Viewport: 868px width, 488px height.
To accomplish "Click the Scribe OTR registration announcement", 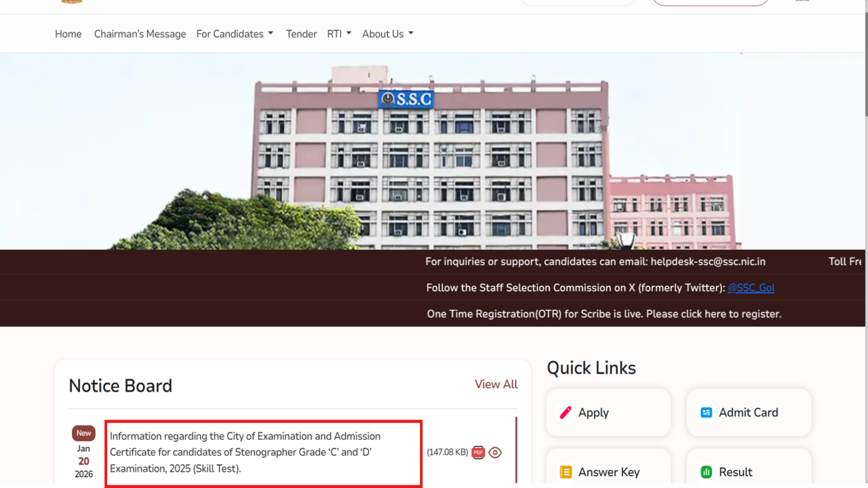I will pyautogui.click(x=604, y=314).
